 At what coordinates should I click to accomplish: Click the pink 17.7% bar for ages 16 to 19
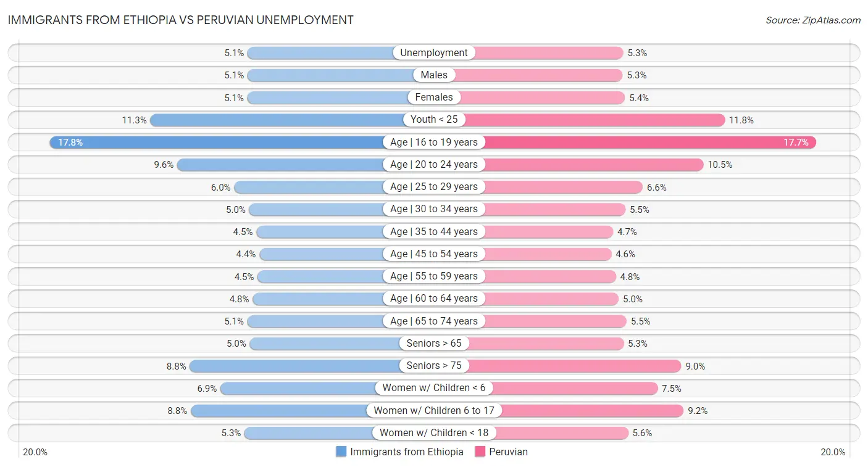coord(648,143)
